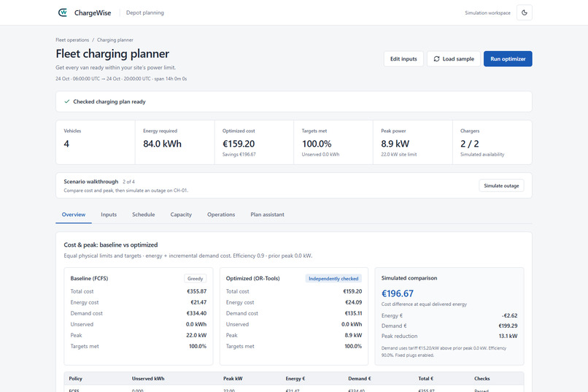Click Optimized energy cost €24.09
588x392 pixels.
[354, 302]
